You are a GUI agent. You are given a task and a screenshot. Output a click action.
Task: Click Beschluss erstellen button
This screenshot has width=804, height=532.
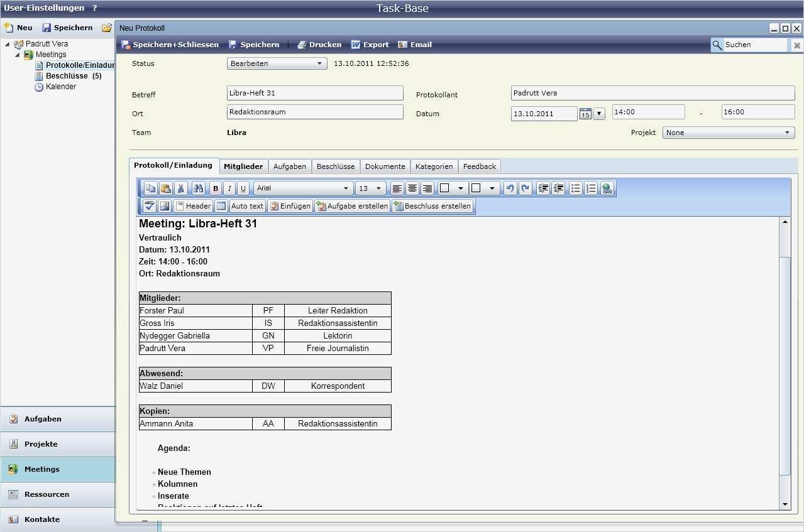click(432, 206)
